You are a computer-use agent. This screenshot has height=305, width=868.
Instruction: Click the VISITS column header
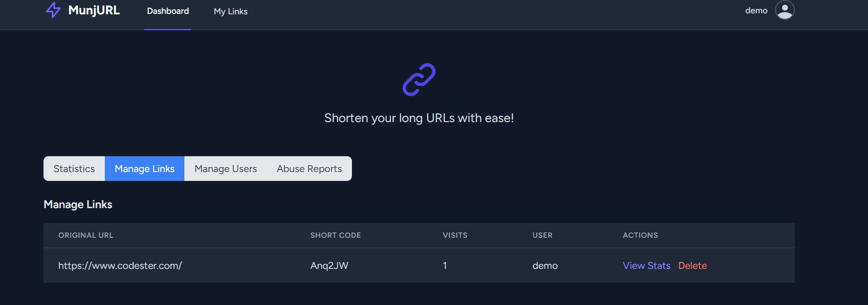(x=455, y=235)
